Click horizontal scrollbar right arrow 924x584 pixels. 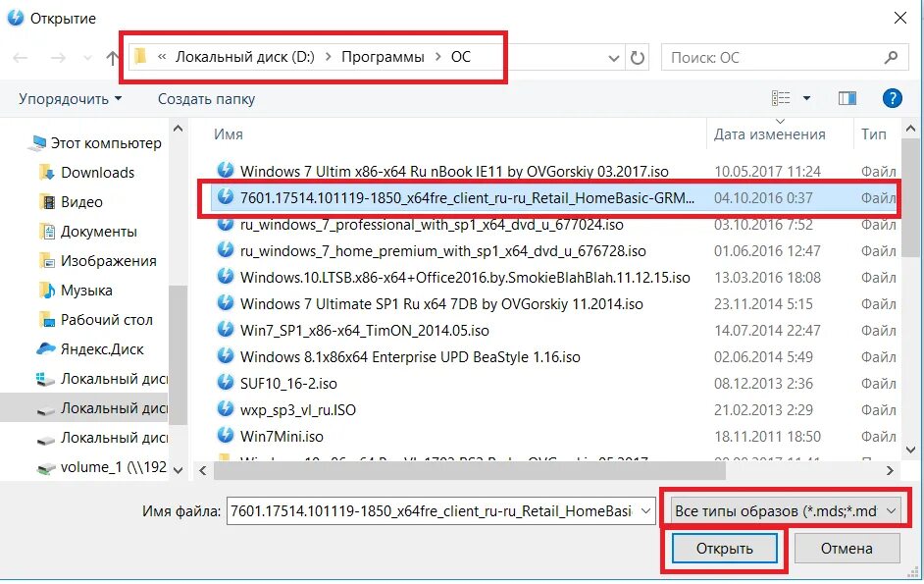click(x=891, y=470)
